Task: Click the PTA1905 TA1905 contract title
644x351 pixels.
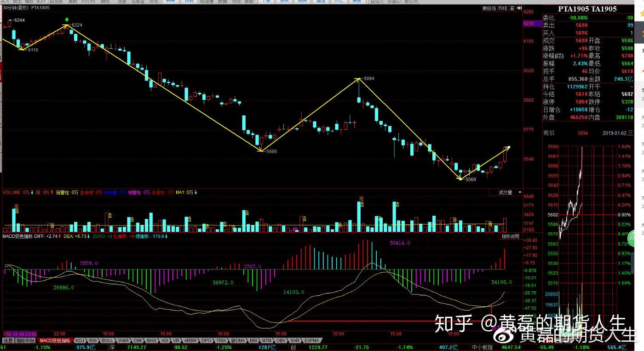Action: [587, 9]
